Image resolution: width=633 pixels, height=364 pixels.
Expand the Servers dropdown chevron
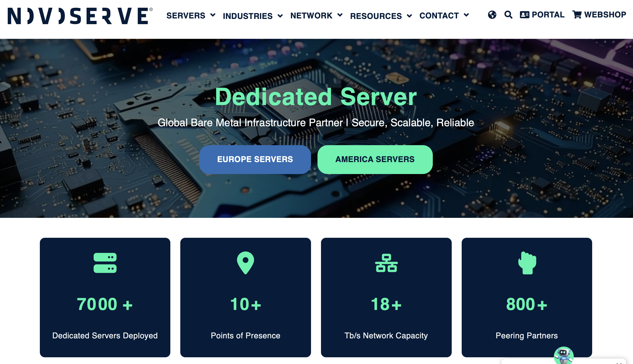pos(213,15)
